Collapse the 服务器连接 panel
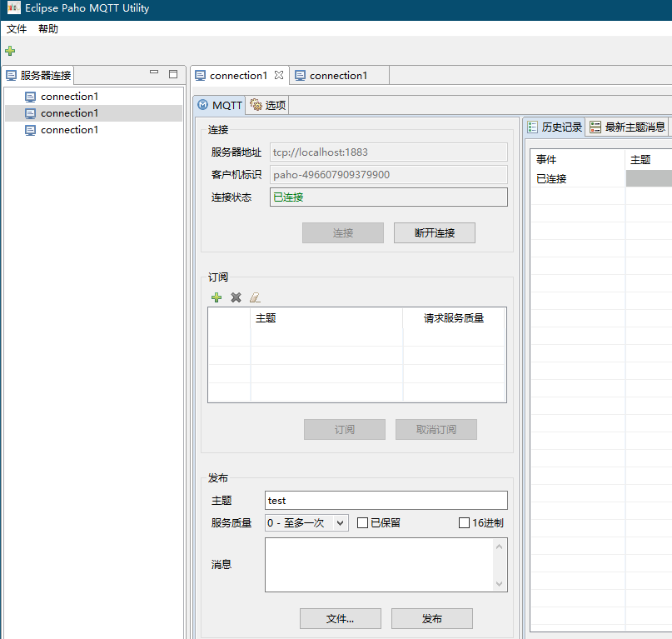 153,74
